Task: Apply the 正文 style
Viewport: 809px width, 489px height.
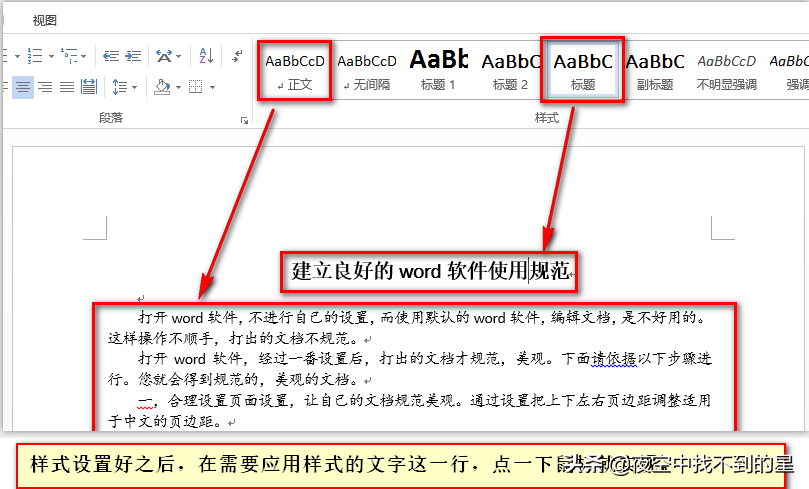Action: coord(295,71)
